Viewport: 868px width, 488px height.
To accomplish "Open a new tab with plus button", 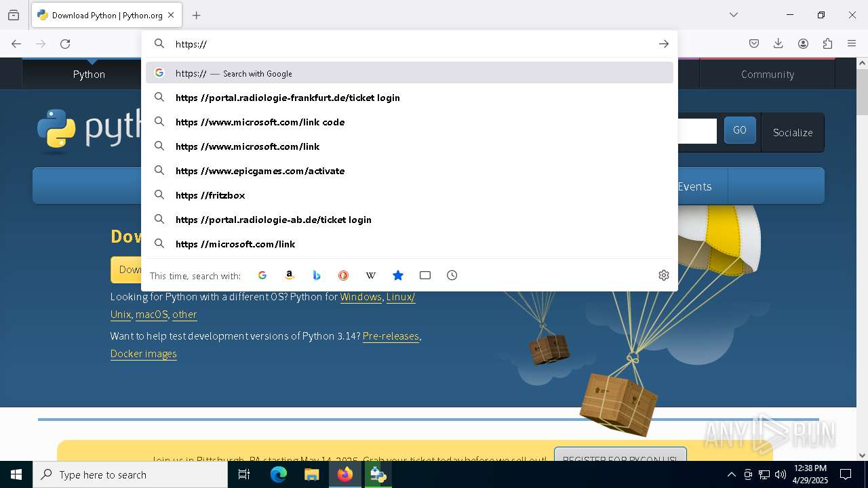I will pos(196,15).
